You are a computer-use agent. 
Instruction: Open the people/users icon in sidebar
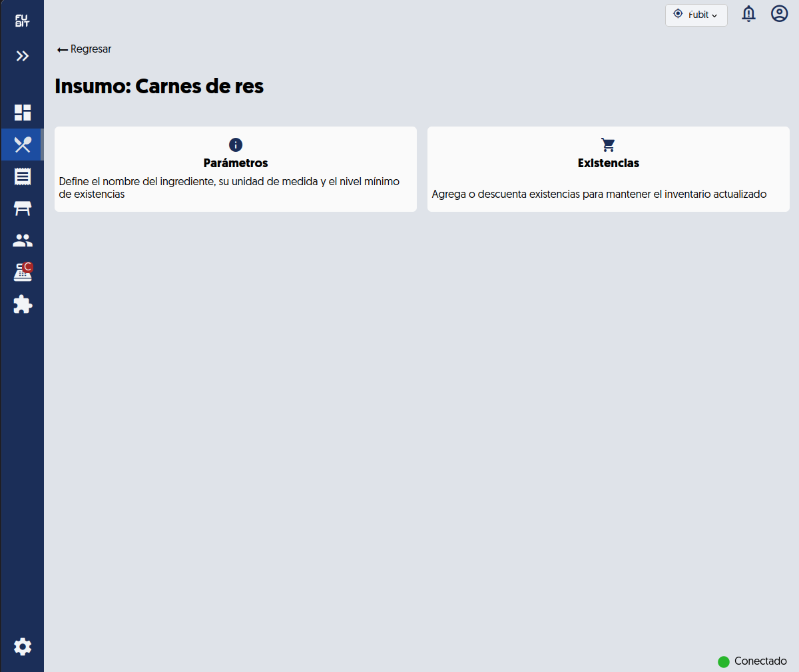(x=23, y=240)
